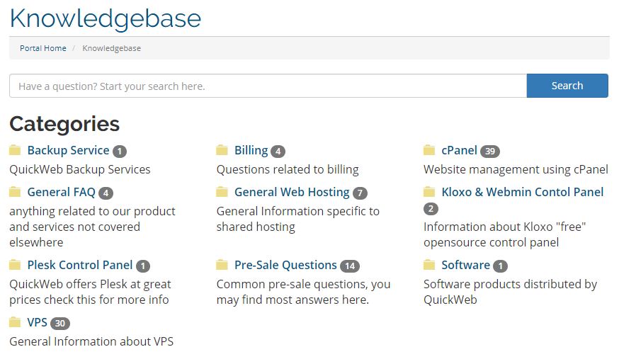Open the cPanel category link
619x364 pixels.
pos(459,150)
